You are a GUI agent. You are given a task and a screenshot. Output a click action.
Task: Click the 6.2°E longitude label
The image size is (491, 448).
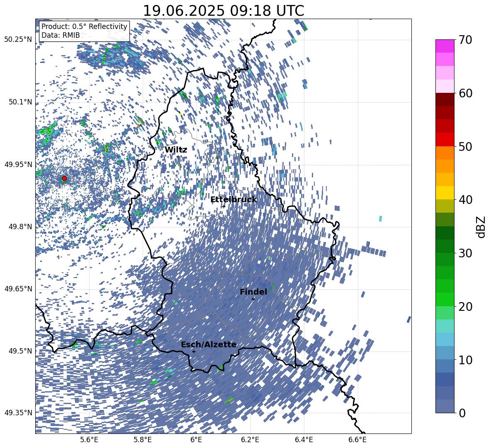[x=250, y=440]
